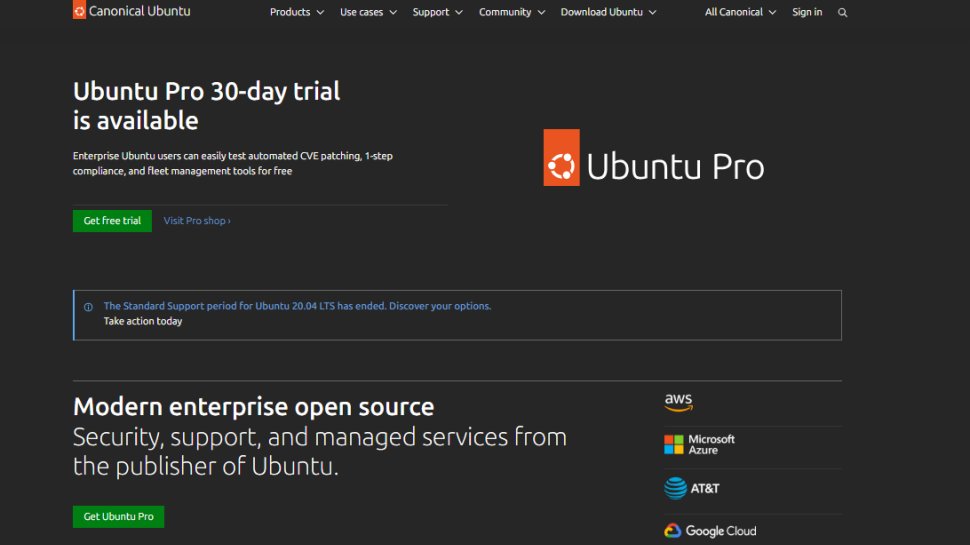The width and height of the screenshot is (970, 545).
Task: Click the 'Take action today' text
Action: pos(143,321)
